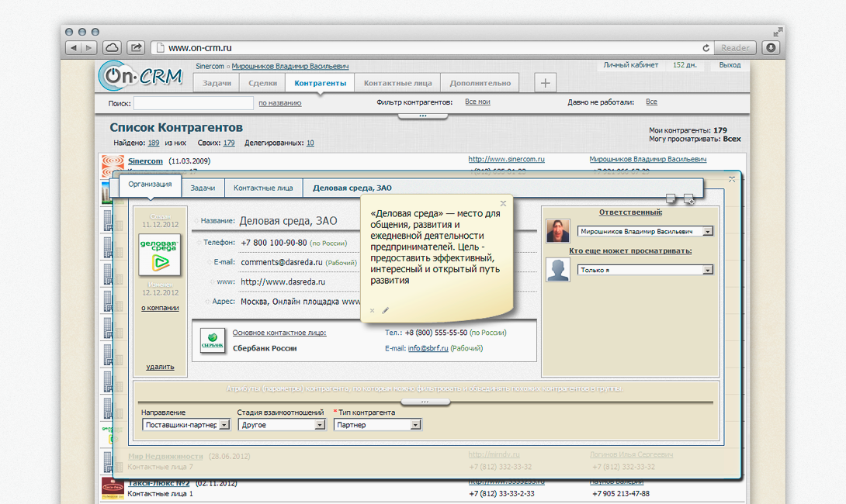Click the On-CRM logo
The height and width of the screenshot is (504, 846).
(141, 76)
